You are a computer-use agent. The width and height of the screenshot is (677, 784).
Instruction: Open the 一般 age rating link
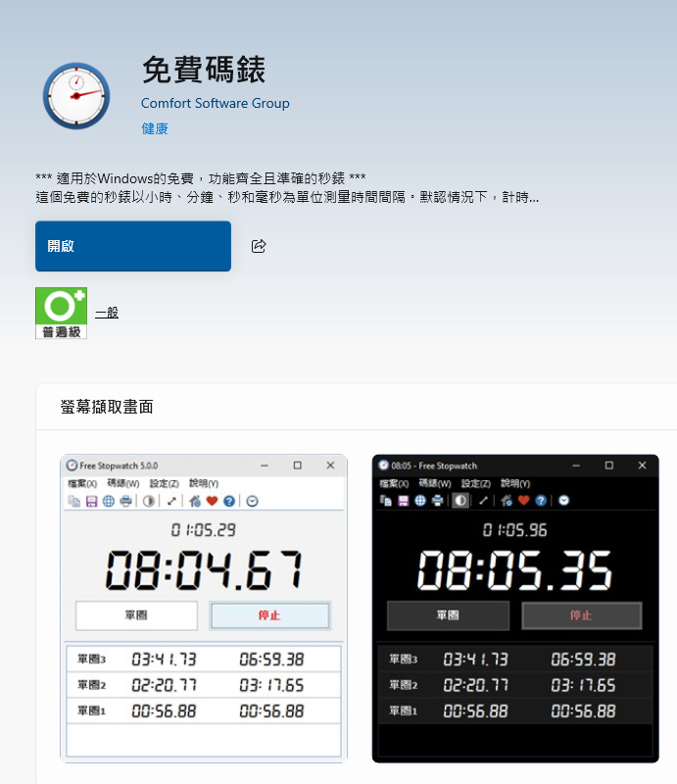click(x=107, y=313)
